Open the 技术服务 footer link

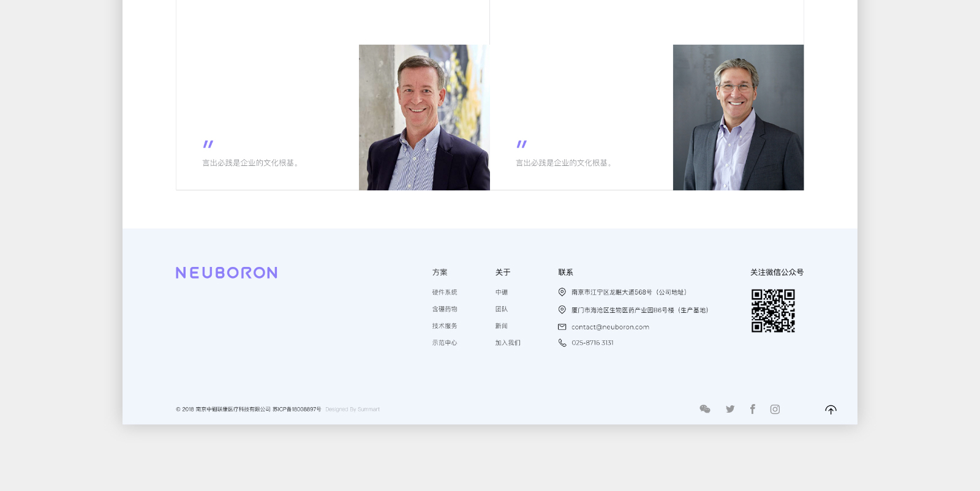[445, 326]
